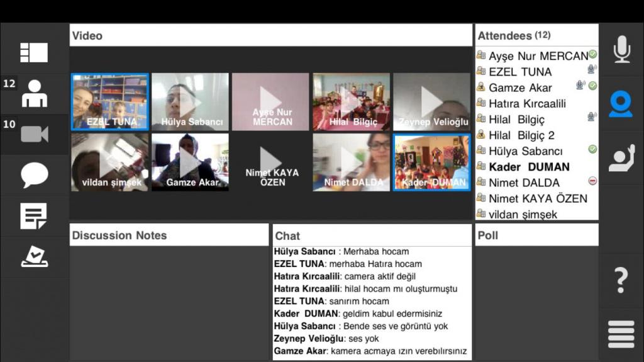Open the chat speech bubble icon

click(34, 175)
